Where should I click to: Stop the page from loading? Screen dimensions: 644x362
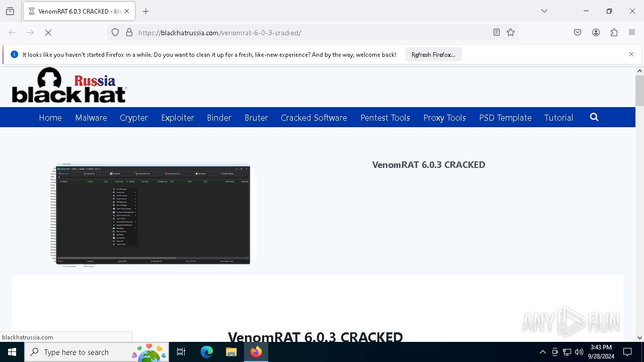(48, 33)
